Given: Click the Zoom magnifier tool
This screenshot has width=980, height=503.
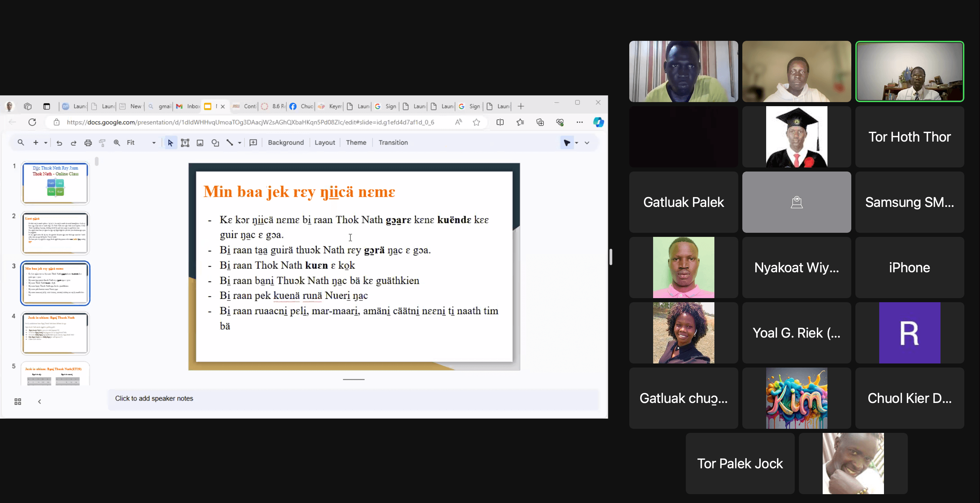Looking at the screenshot, I should [117, 143].
